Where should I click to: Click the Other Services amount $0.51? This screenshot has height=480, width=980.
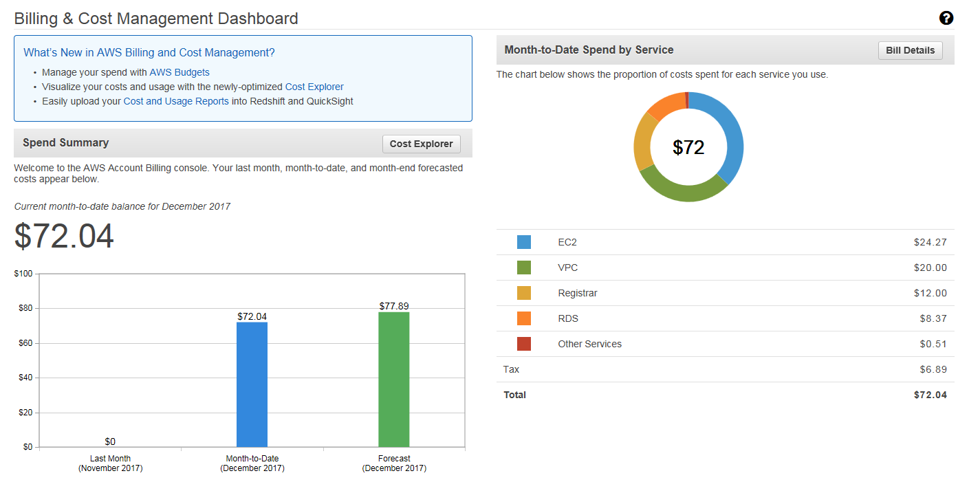933,344
